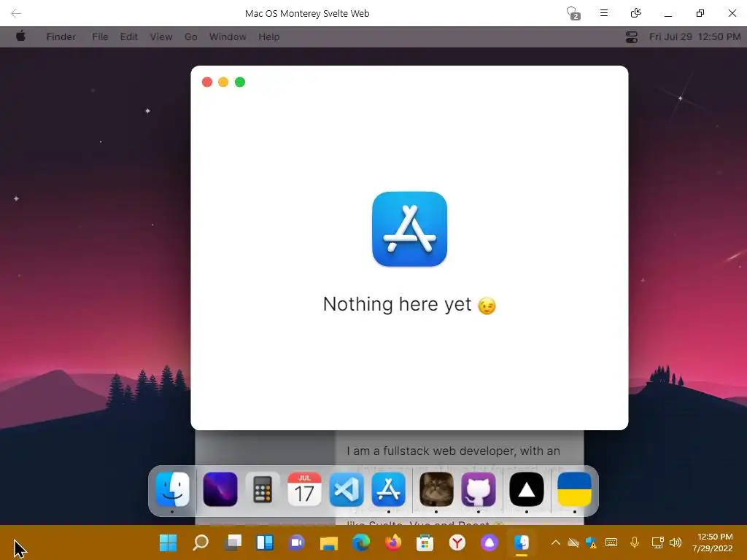Open Chat camera icon on taskbar

(297, 542)
